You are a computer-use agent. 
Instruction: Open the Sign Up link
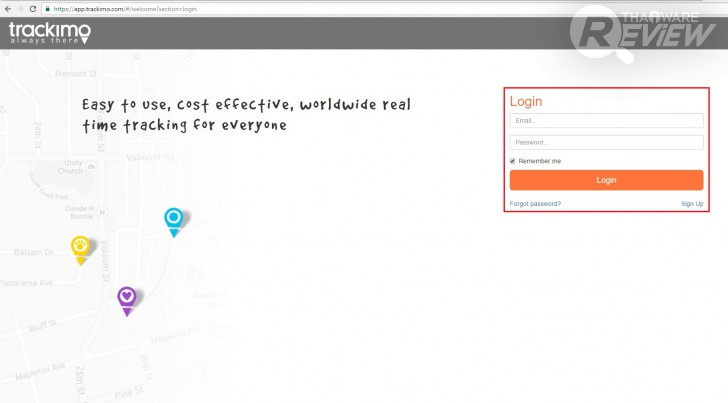point(692,204)
